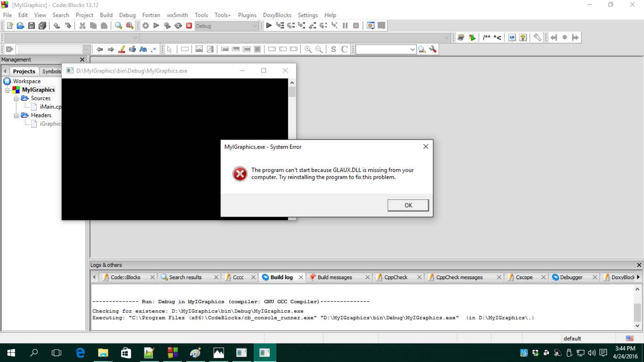This screenshot has width=644, height=362.
Task: Click OK in the System Error dialog
Action: click(x=408, y=205)
